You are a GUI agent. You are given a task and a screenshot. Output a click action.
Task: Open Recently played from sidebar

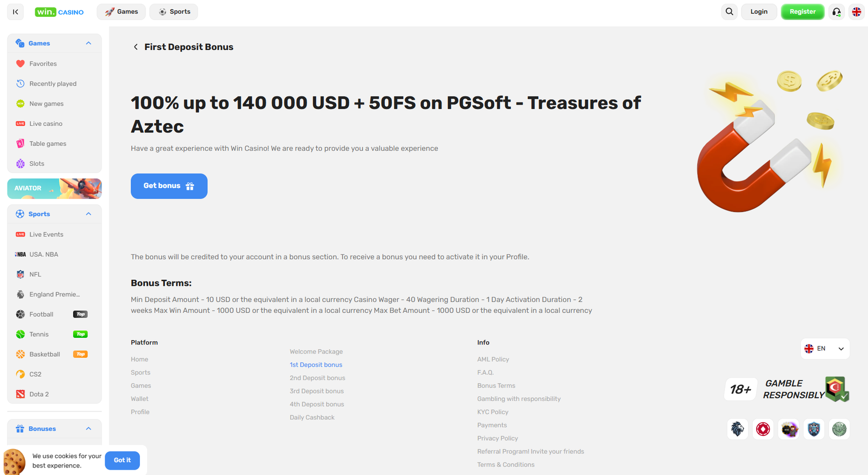tap(53, 84)
